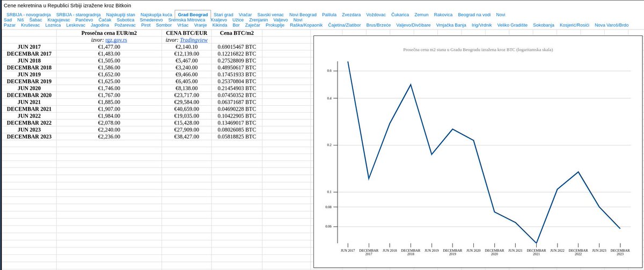644x270 pixels.
Task: Open the Valjevo/Divčibare tab
Action: [x=413, y=25]
